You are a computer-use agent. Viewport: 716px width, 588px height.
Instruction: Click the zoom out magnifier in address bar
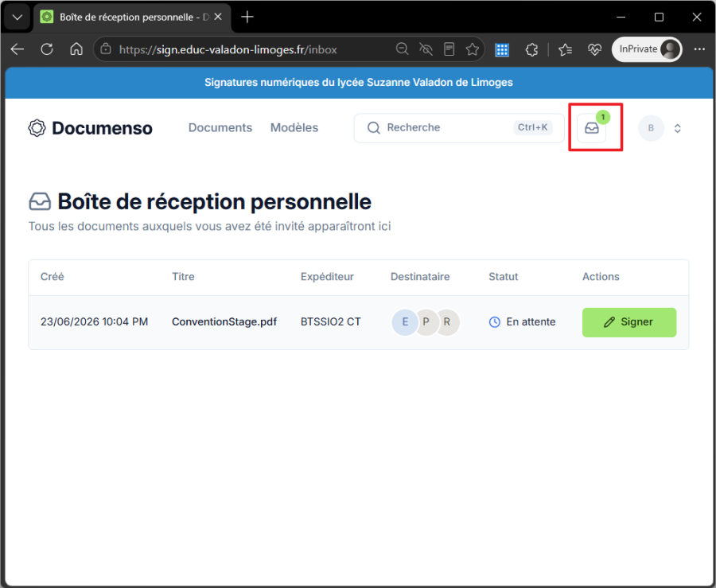coord(402,49)
